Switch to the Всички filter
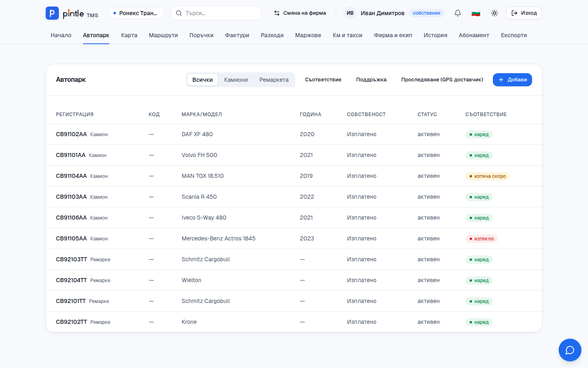 click(x=203, y=80)
